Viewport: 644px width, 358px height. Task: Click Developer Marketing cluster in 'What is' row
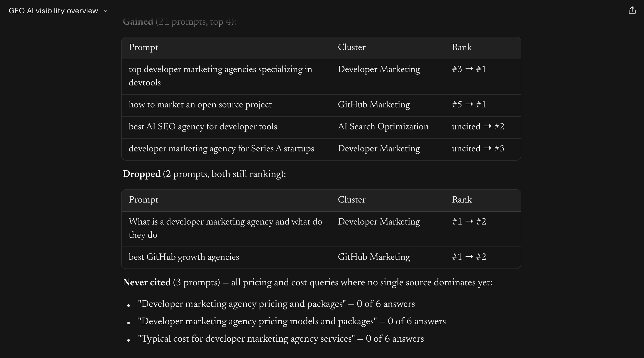point(379,221)
